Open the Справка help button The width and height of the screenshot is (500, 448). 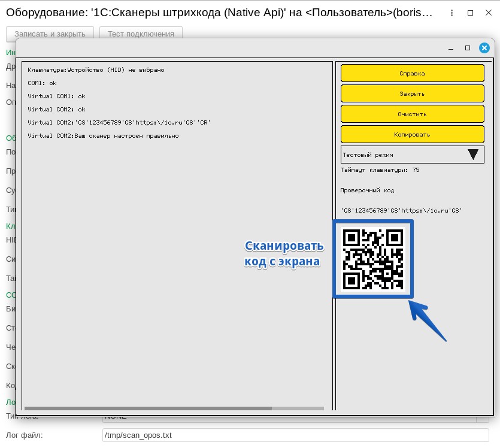click(412, 73)
